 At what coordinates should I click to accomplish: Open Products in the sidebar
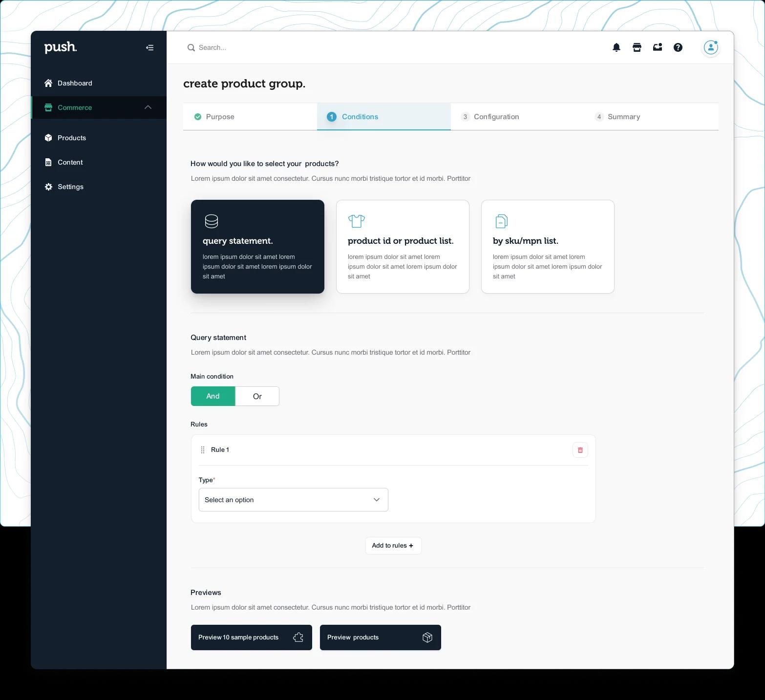coord(99,138)
